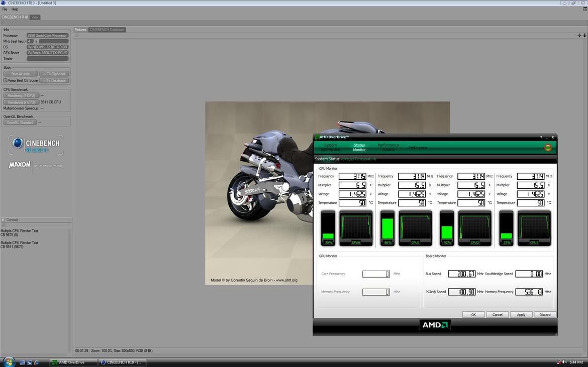Viewport: 588px width, 367px height.
Task: Open the Windows Start orb
Action: coord(8,362)
